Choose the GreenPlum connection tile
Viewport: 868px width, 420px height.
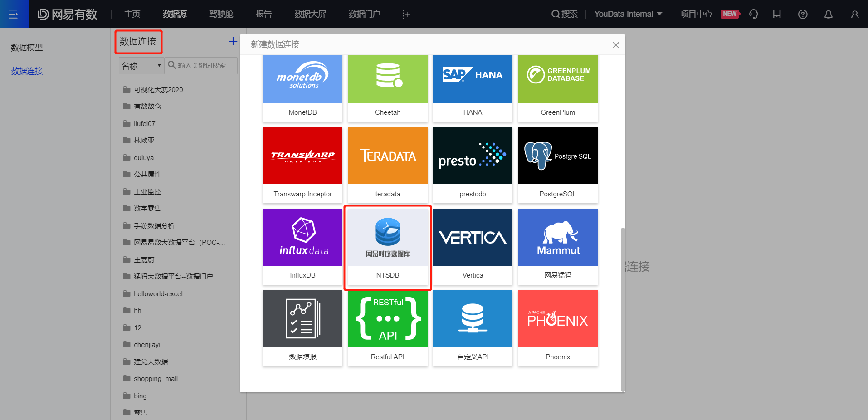click(x=558, y=88)
